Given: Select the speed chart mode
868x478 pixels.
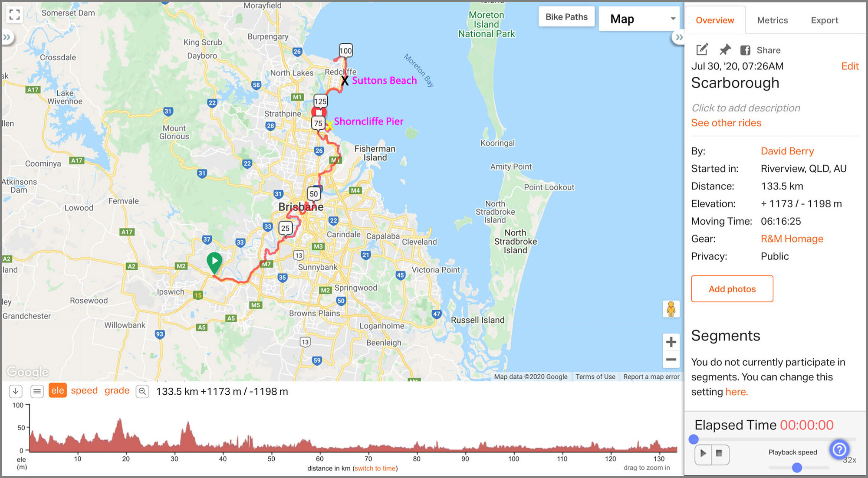Looking at the screenshot, I should coord(84,390).
